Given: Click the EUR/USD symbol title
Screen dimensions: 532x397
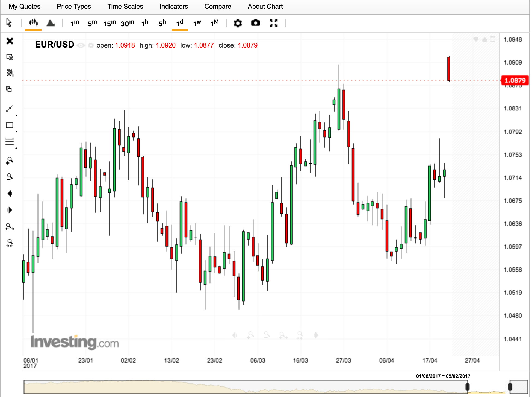Looking at the screenshot, I should (x=55, y=45).
